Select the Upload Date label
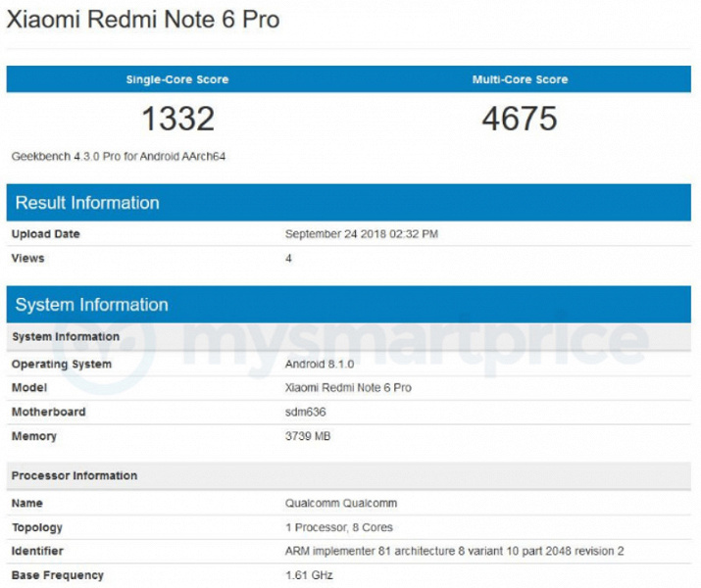Screen dimensions: 701x588 [x=46, y=234]
